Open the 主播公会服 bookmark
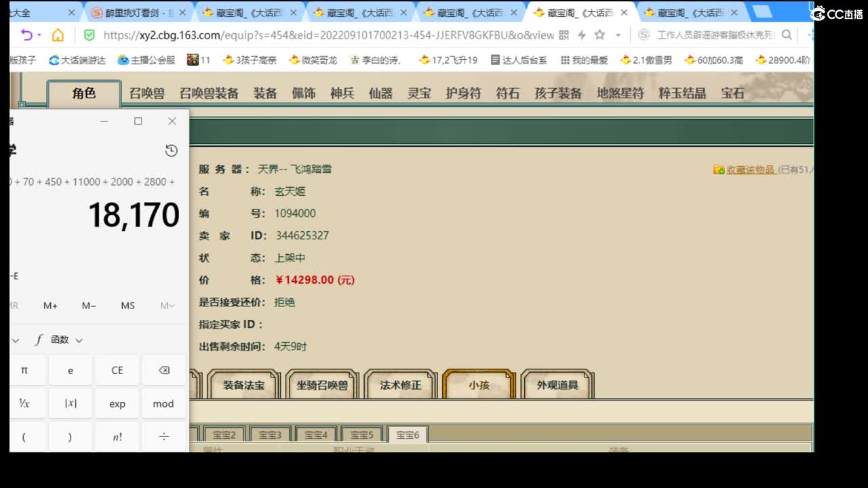The width and height of the screenshot is (868, 488). (x=146, y=60)
